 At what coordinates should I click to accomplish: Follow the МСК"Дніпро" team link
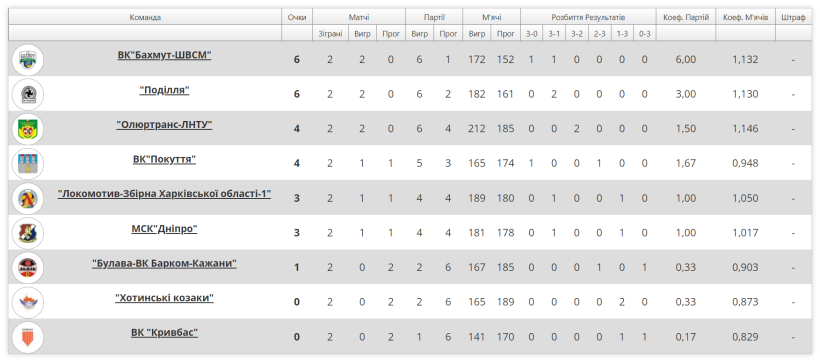(x=164, y=229)
